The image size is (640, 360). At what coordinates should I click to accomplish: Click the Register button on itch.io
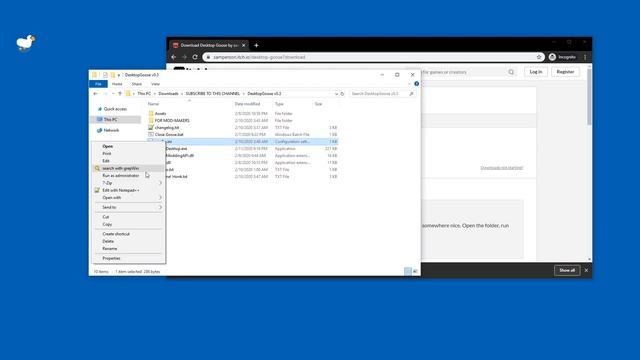[565, 72]
